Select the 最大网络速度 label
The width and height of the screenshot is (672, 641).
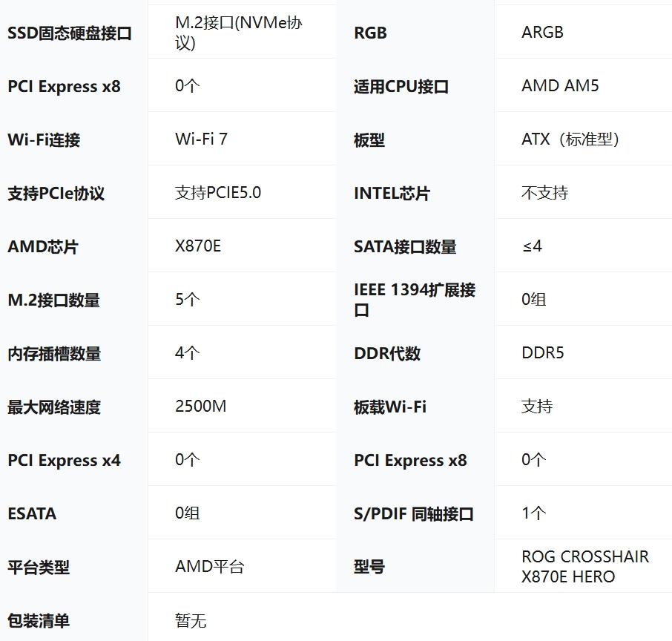point(54,407)
